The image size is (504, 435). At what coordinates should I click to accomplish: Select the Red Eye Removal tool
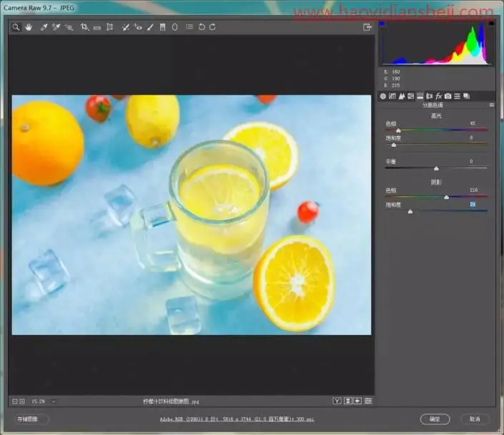[x=138, y=27]
